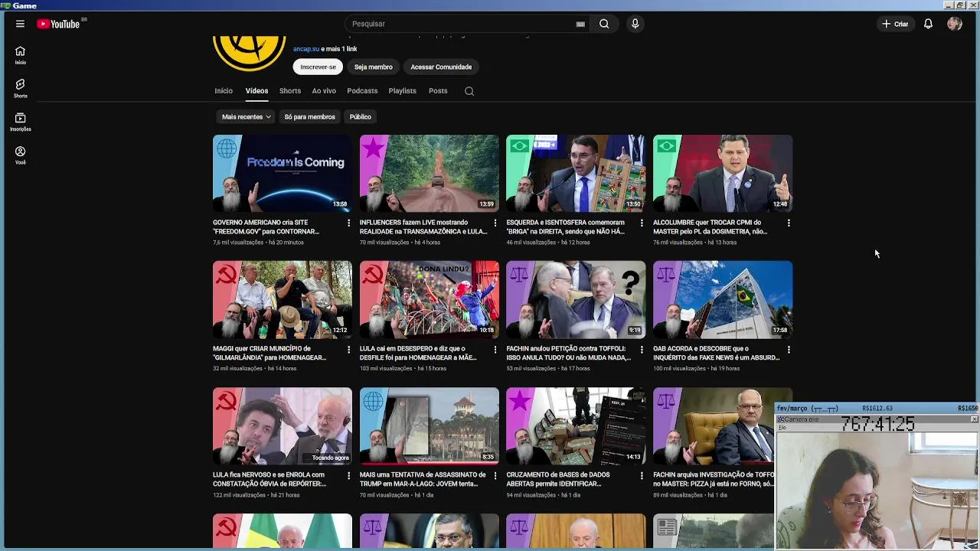This screenshot has width=980, height=551.
Task: Open video title GOVERNO AMERICANO cria SITE
Action: 266,227
